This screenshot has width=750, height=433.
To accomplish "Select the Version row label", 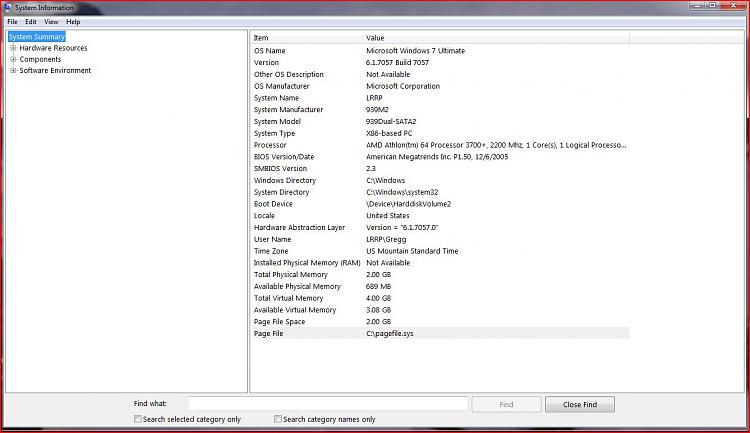I will click(x=266, y=63).
